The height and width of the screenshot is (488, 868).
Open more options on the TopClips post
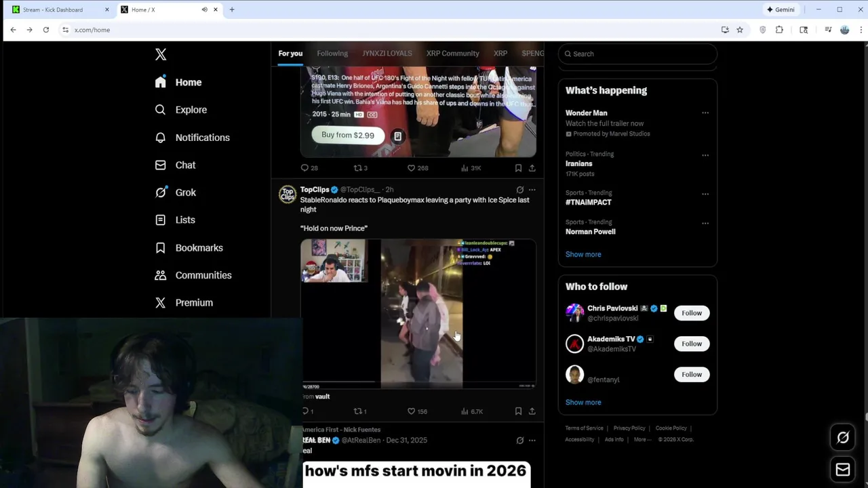coord(532,190)
